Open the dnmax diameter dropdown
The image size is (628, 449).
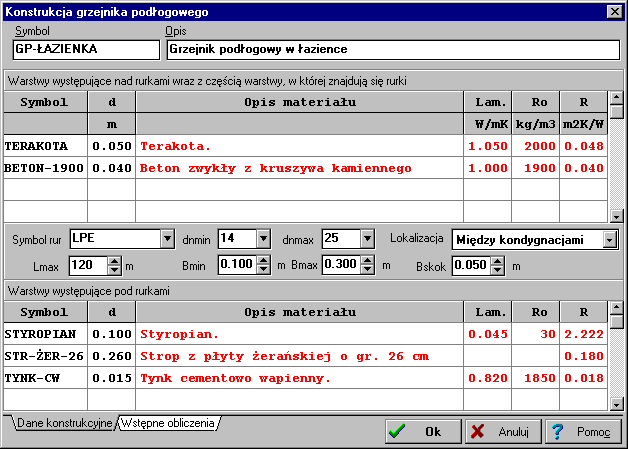click(368, 239)
